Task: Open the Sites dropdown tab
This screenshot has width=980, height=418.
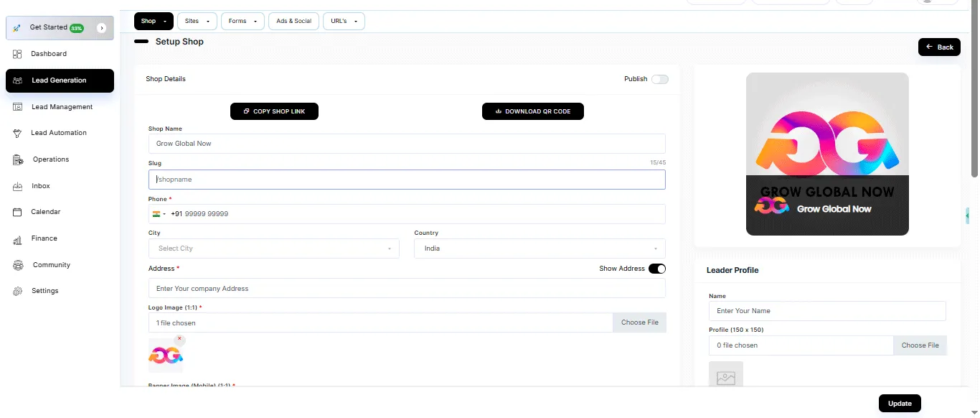Action: point(197,21)
